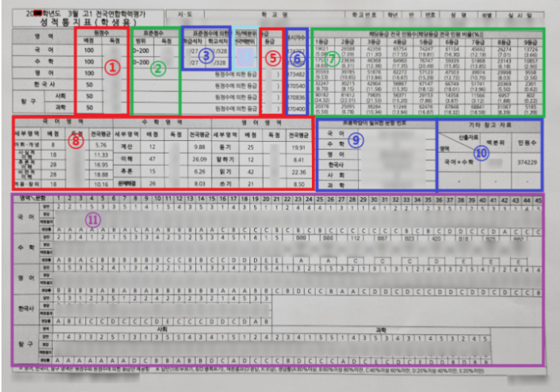Screen dimensions: 560x392
Task: Click the blue circled number 9 marker
Action: (x=356, y=140)
